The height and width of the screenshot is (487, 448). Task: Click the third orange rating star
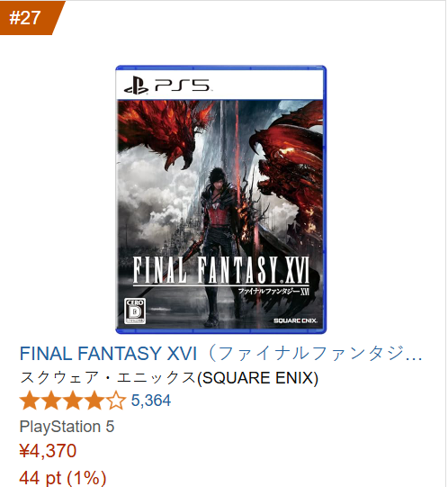tap(73, 401)
